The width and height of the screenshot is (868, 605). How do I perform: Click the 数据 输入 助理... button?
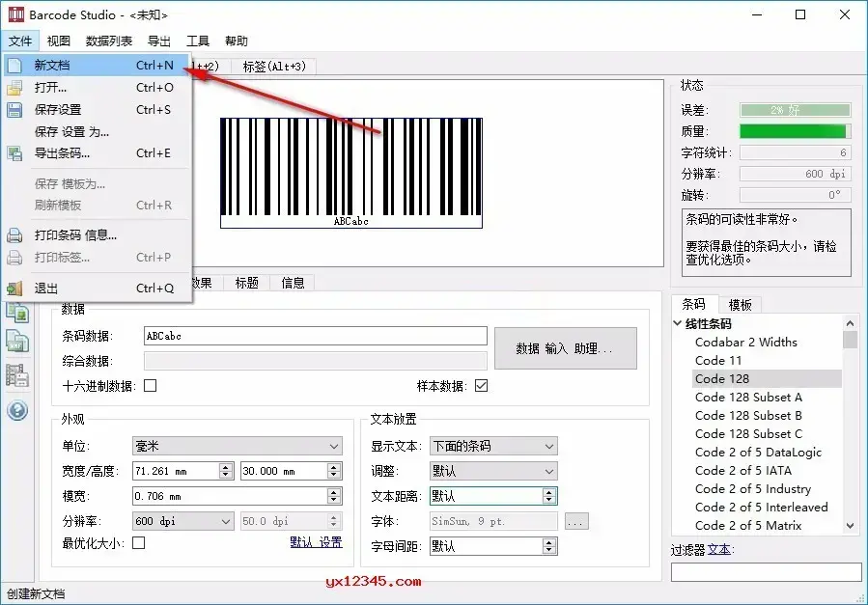pos(565,348)
